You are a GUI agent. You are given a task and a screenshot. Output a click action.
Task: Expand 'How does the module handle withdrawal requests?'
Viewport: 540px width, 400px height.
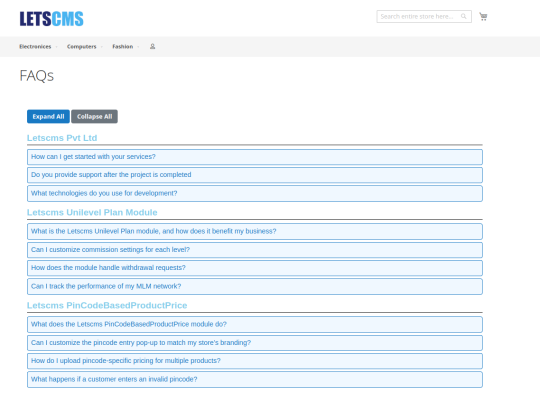255,268
